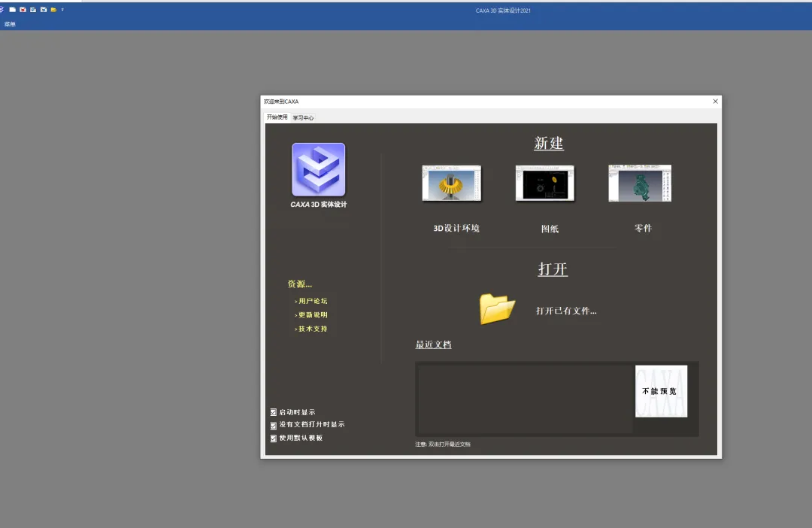This screenshot has height=528, width=812.
Task: Click the 打开 heading
Action: coord(553,269)
